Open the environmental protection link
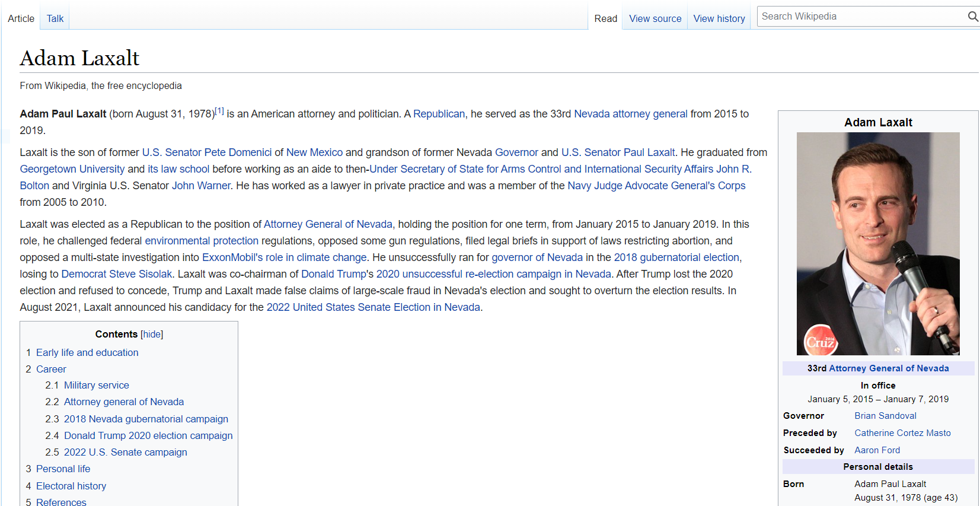 pyautogui.click(x=202, y=241)
